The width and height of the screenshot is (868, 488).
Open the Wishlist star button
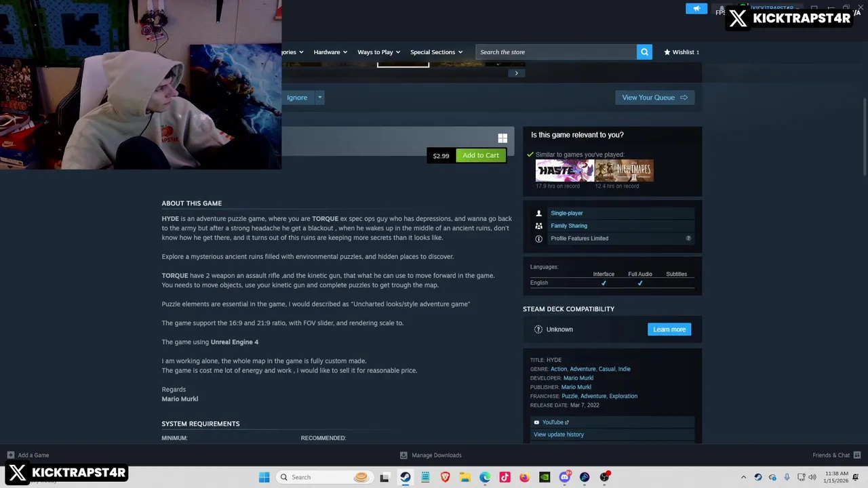(x=681, y=52)
